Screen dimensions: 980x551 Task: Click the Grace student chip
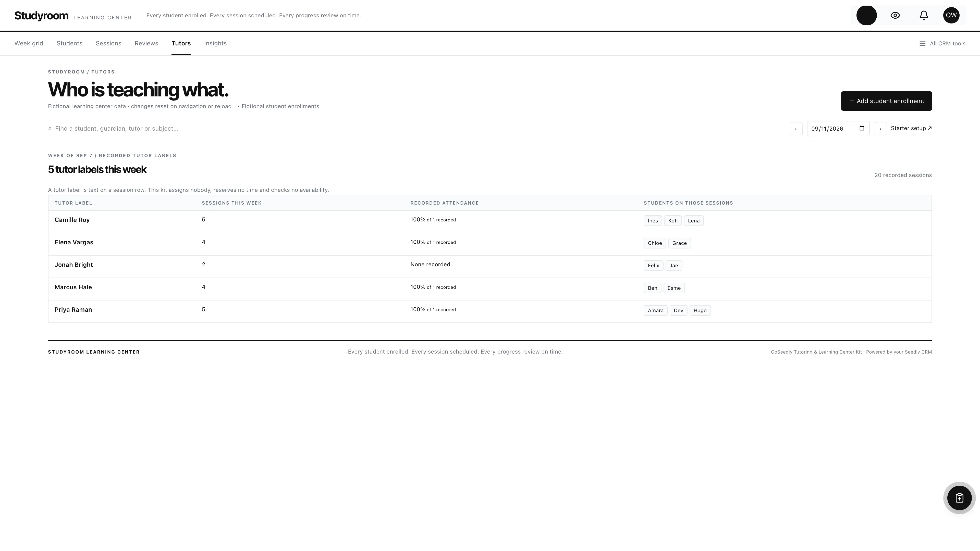(679, 243)
